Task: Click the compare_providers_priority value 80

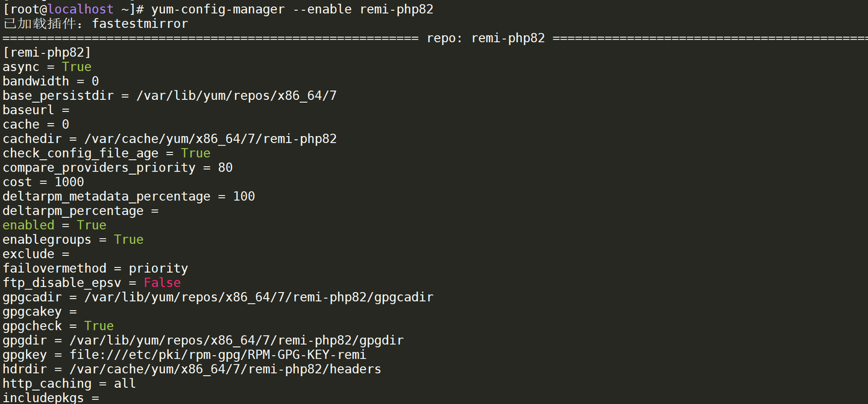Action: tap(225, 167)
